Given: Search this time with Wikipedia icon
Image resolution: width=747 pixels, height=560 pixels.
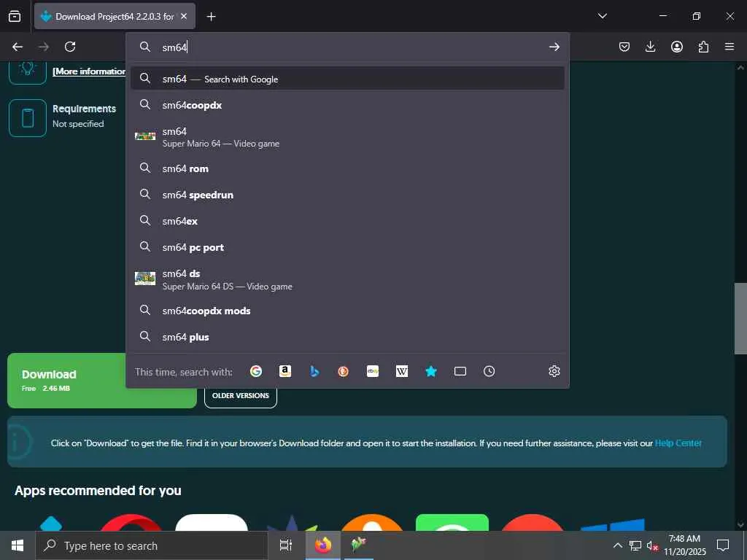Looking at the screenshot, I should 402,371.
